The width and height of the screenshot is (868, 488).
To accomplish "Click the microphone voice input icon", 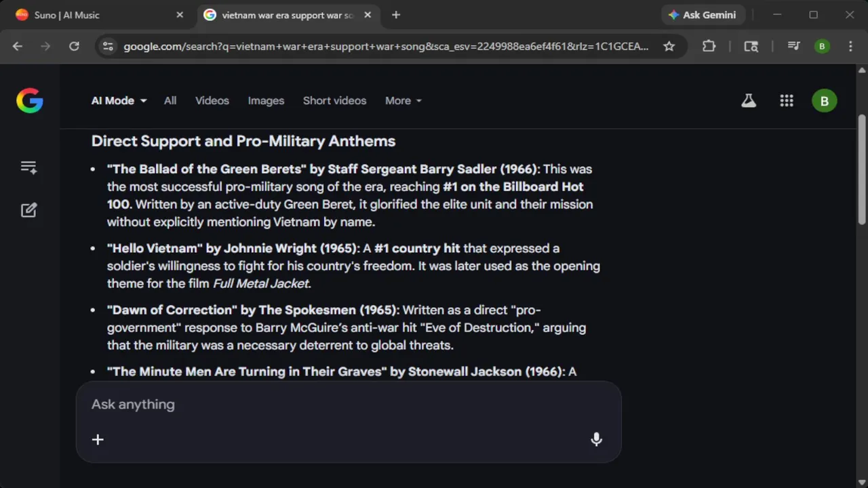I will [x=596, y=439].
